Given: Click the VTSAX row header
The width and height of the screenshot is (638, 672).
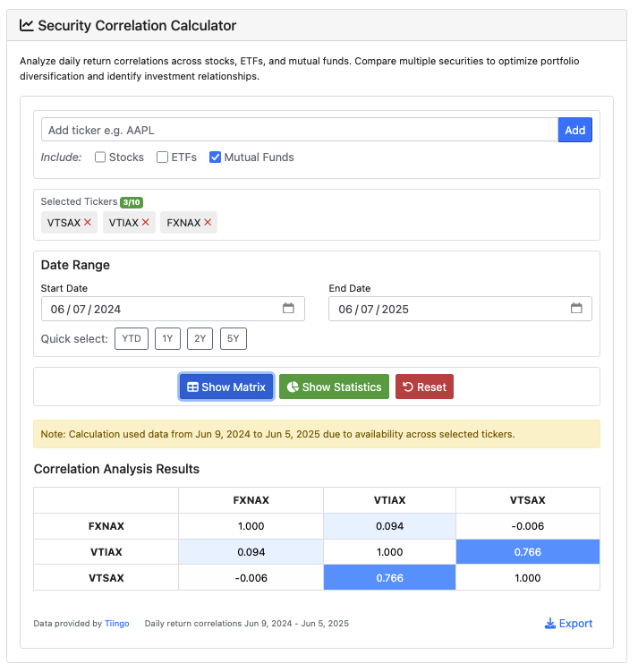Looking at the screenshot, I should tap(106, 578).
